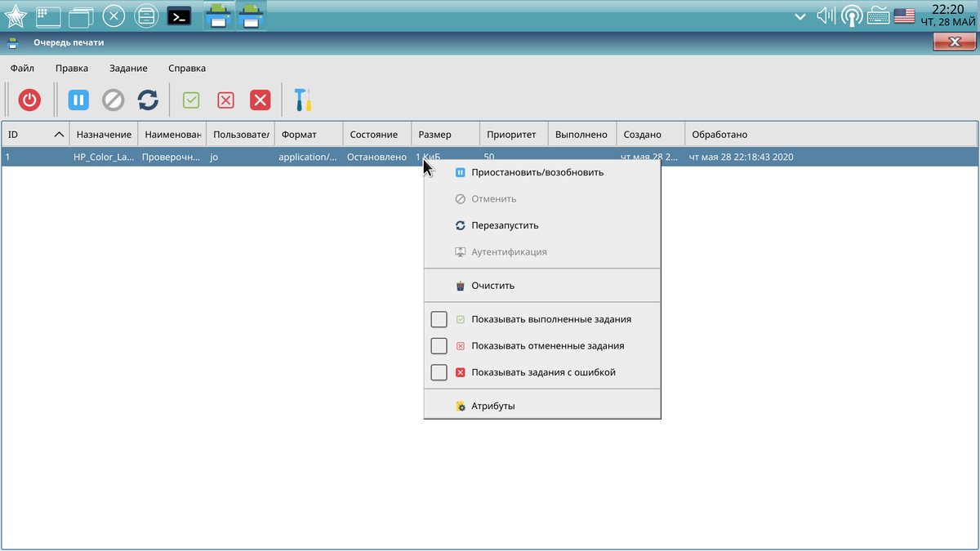Sort by the Выполнено column header
This screenshot has height=551, width=980.
(582, 134)
